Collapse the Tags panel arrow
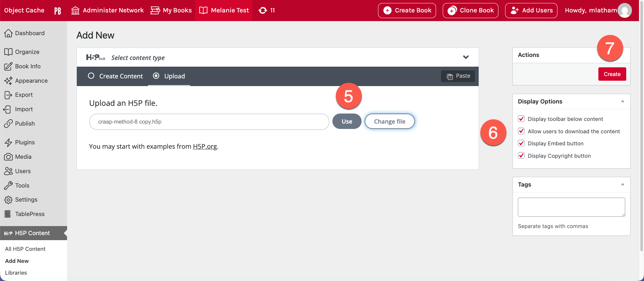 click(x=623, y=185)
